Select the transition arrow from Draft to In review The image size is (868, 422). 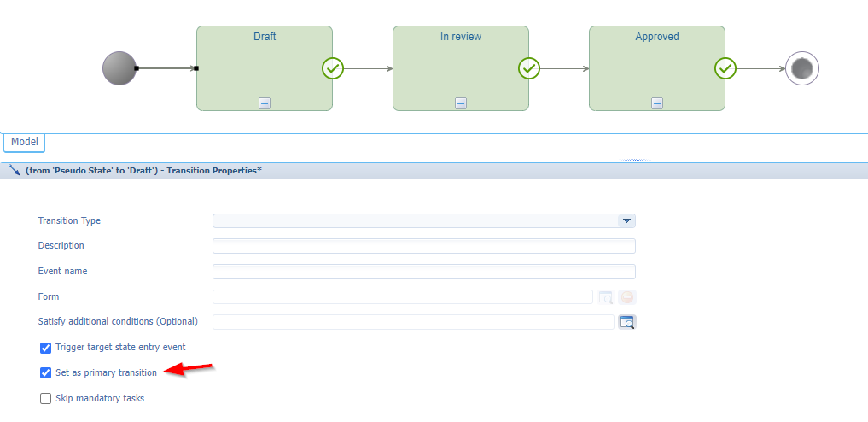coord(367,68)
